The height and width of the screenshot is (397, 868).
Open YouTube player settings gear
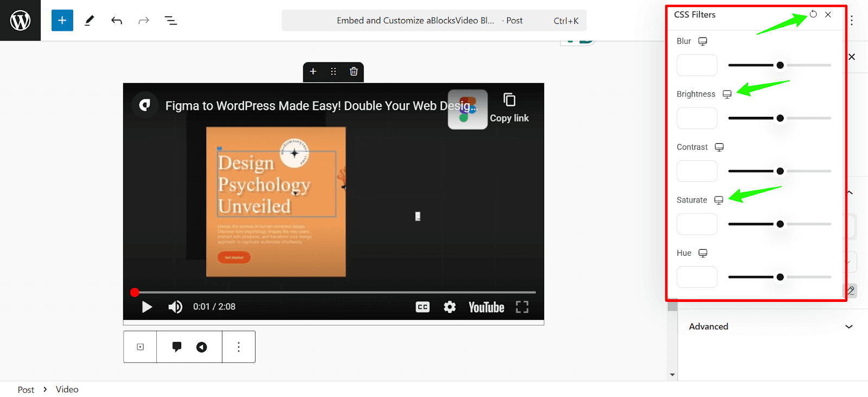coord(450,307)
